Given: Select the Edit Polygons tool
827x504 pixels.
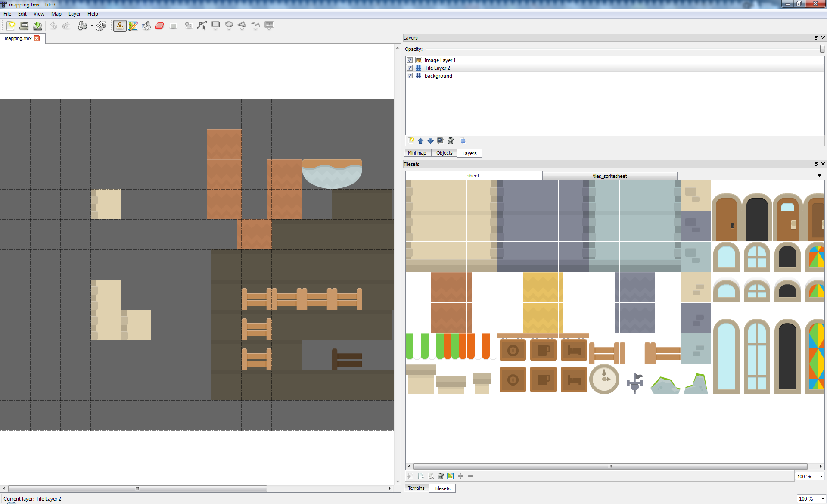Looking at the screenshot, I should 202,26.
